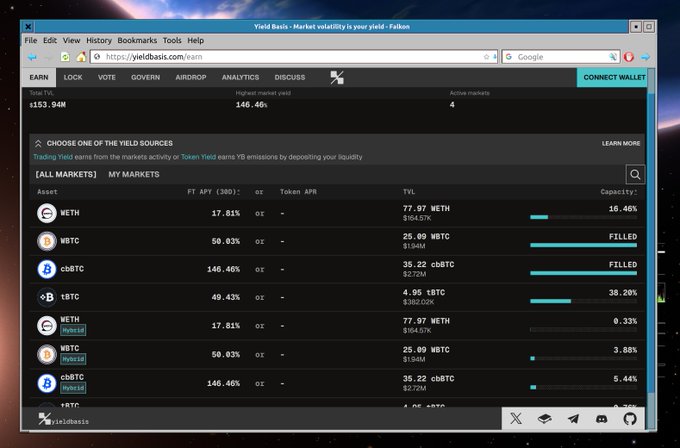The image size is (680, 448).
Task: Click the 146.46% APY in cbBTC row
Action: [223, 269]
